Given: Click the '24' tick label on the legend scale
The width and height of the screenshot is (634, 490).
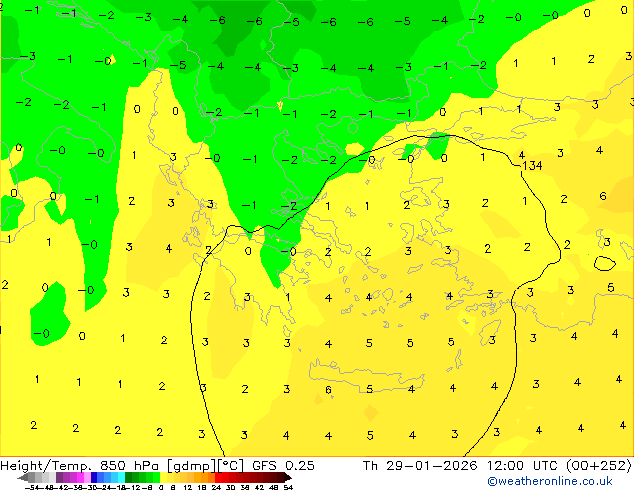Looking at the screenshot, I should click(216, 487).
